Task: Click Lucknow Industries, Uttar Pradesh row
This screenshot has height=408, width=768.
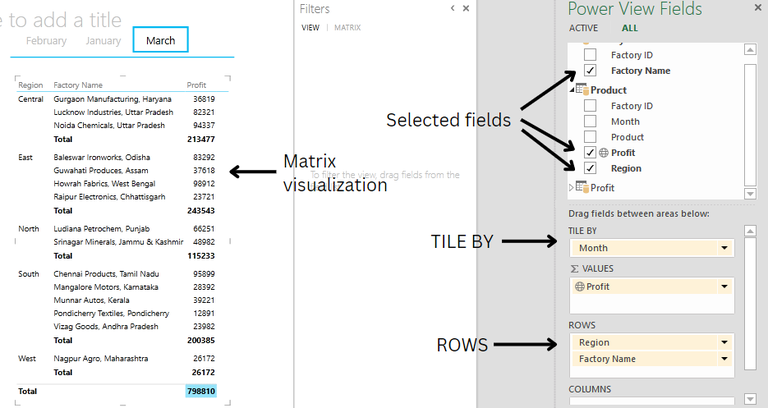Action: pyautogui.click(x=113, y=112)
